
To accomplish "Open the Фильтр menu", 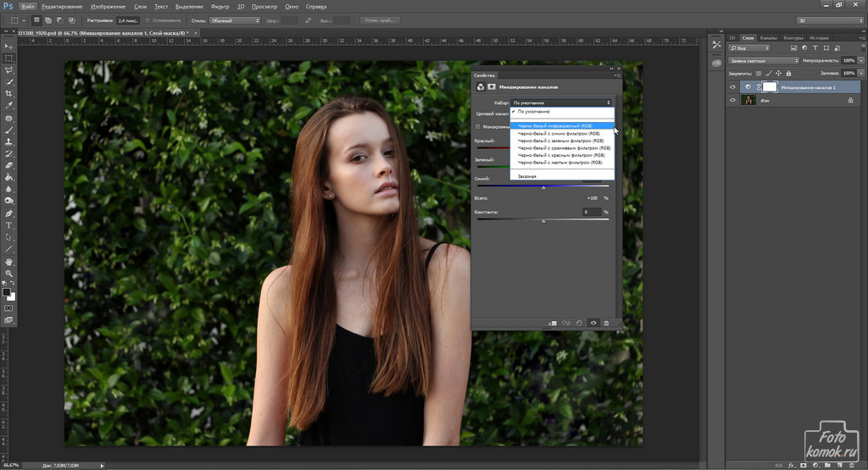I will click(220, 7).
